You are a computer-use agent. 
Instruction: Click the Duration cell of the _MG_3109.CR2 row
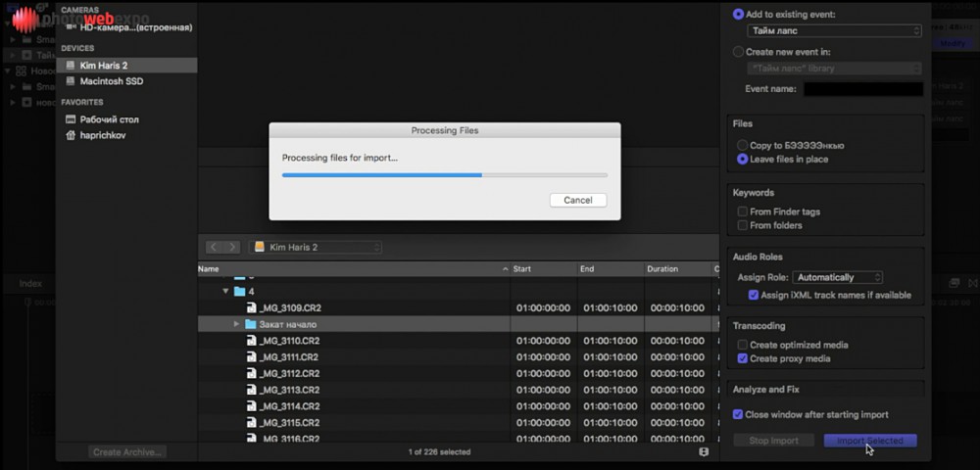[677, 307]
